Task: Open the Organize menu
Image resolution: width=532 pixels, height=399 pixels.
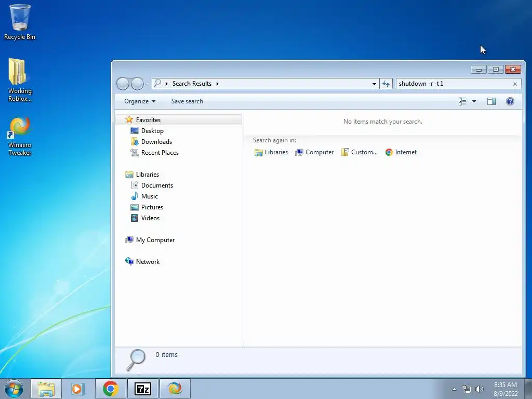Action: pos(139,101)
